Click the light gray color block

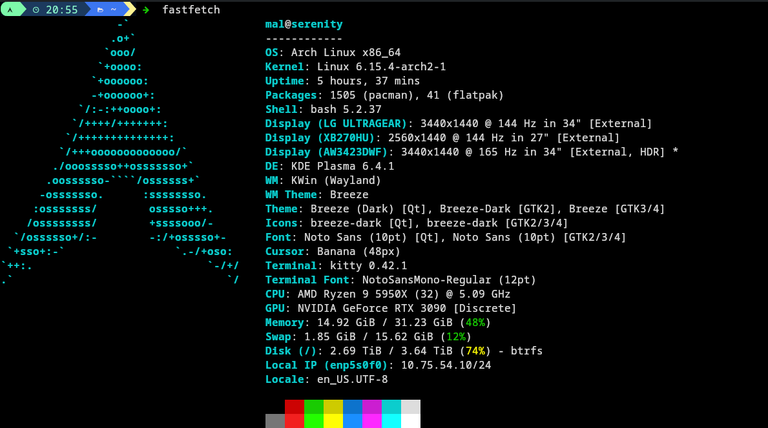410,407
